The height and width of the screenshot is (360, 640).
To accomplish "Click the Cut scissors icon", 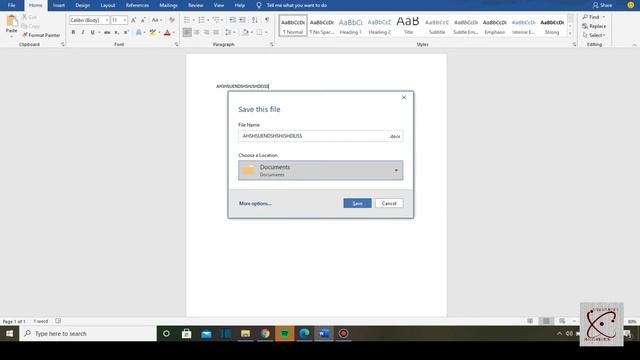I will pyautogui.click(x=24, y=17).
